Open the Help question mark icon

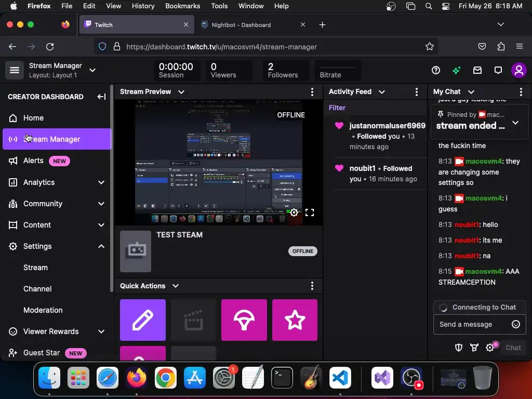436,70
